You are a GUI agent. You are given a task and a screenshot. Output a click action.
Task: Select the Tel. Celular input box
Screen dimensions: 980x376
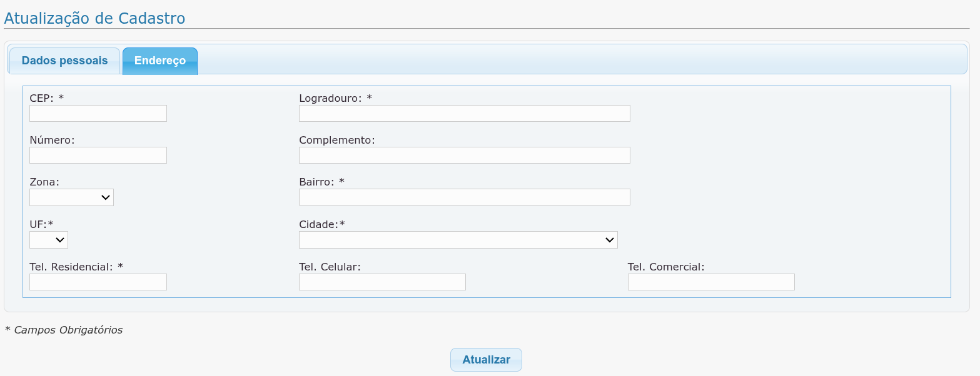pos(382,282)
